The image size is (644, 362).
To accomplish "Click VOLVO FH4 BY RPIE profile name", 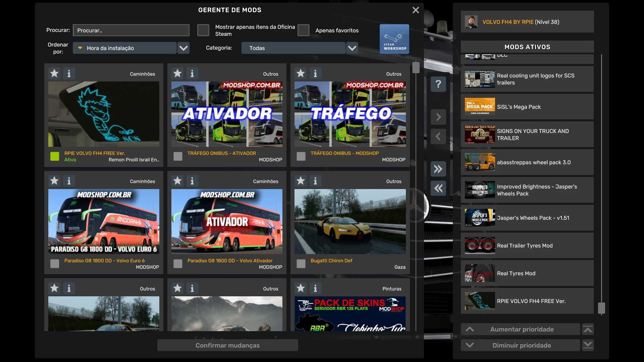I will (x=508, y=22).
